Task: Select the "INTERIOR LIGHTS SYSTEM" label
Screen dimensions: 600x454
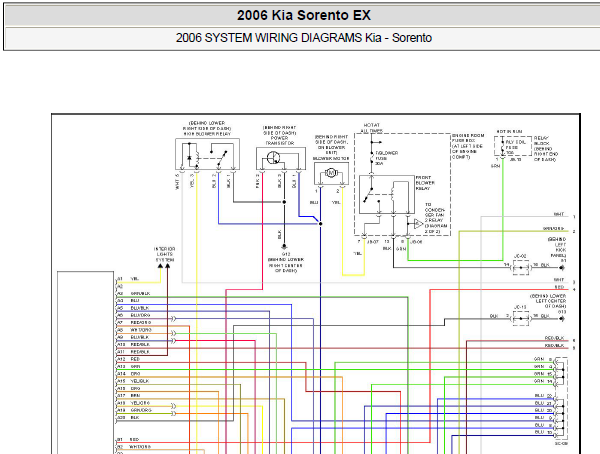Action: click(165, 255)
